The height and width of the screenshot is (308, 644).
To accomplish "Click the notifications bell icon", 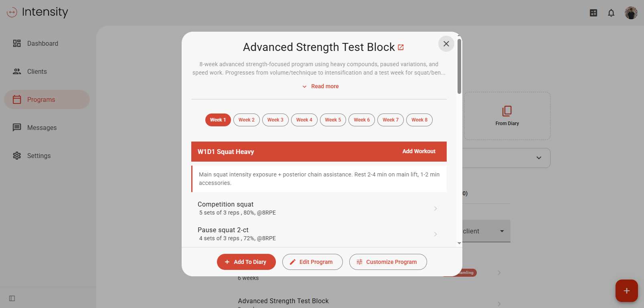I will point(611,13).
